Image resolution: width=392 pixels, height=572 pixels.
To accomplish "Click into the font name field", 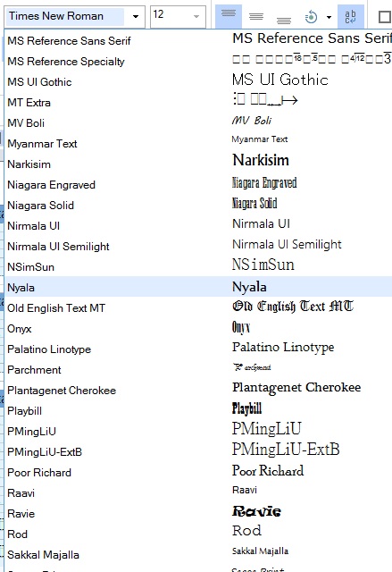I will coord(65,16).
